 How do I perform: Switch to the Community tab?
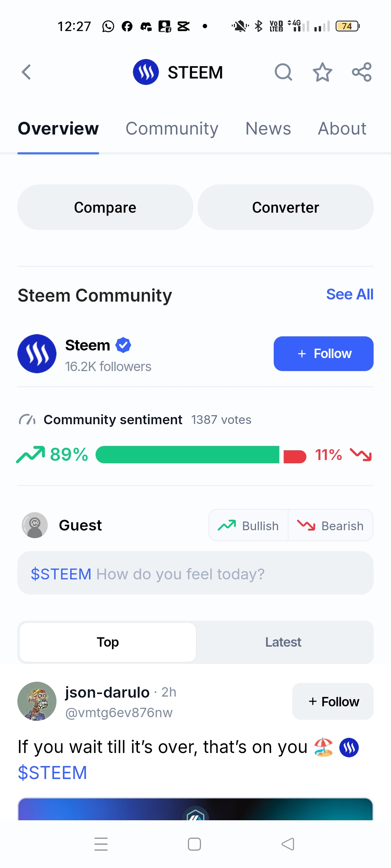pyautogui.click(x=172, y=129)
